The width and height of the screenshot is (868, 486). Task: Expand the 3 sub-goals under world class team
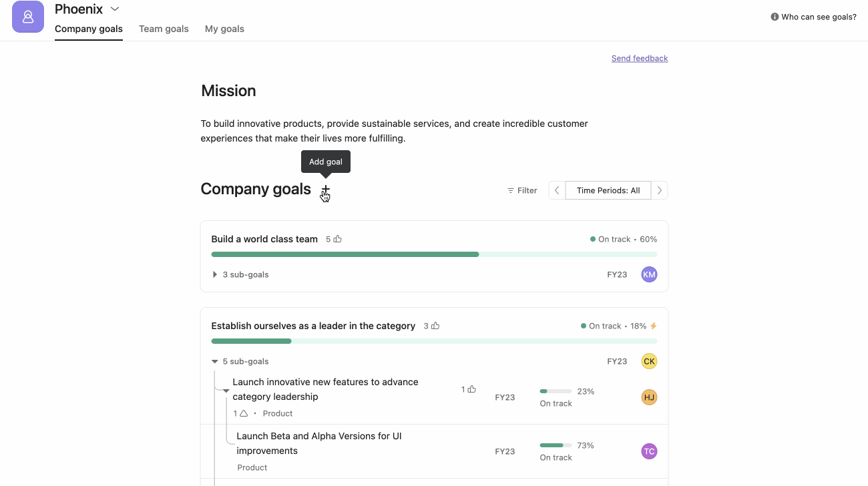(x=214, y=274)
